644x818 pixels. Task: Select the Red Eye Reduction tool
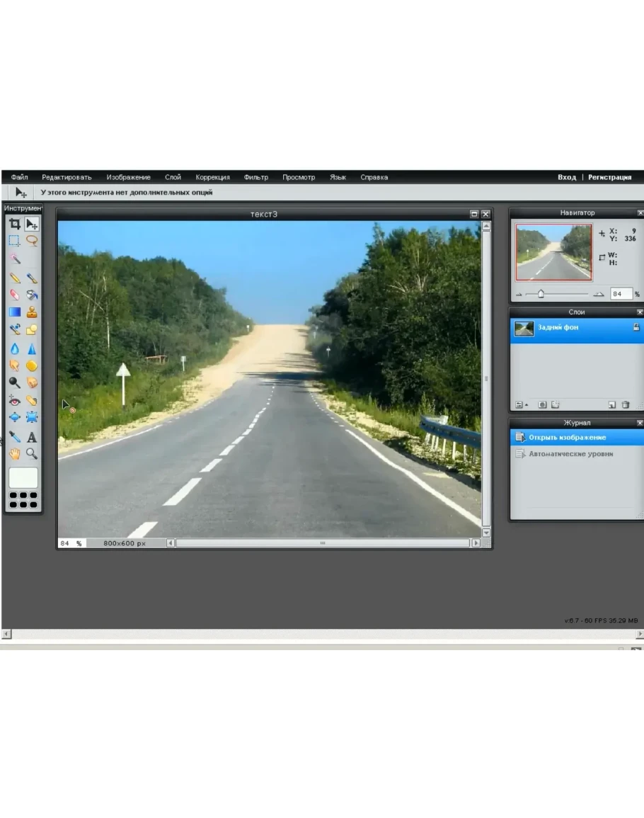click(x=14, y=401)
